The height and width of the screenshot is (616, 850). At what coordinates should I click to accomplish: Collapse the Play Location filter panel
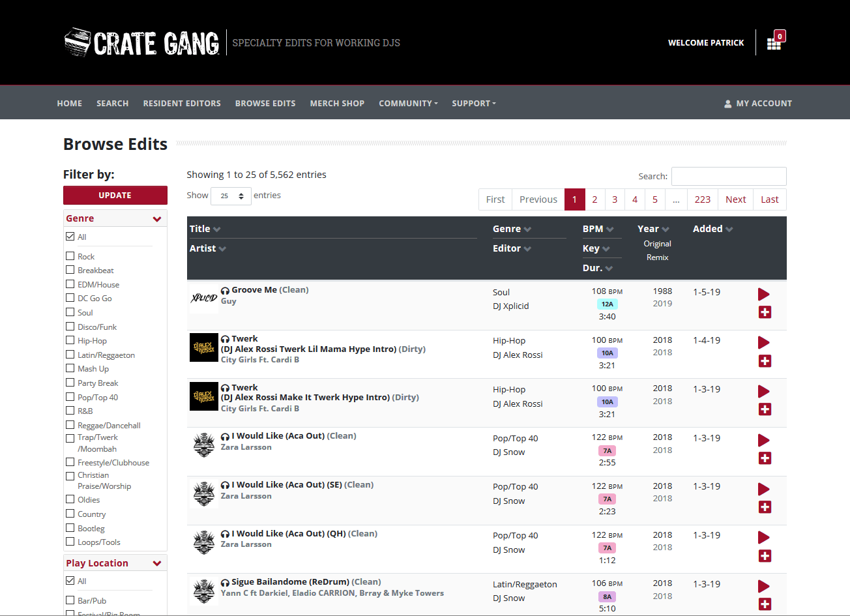pyautogui.click(x=156, y=564)
